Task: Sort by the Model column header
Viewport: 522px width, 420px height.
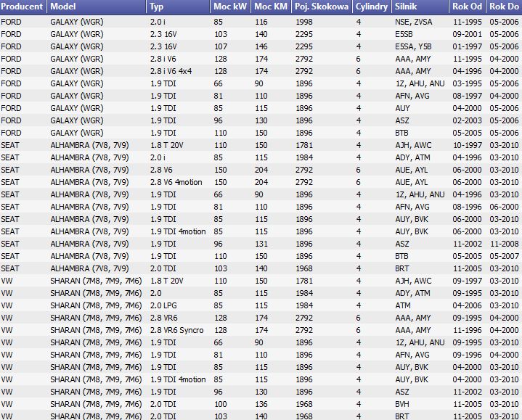Action: click(x=97, y=7)
